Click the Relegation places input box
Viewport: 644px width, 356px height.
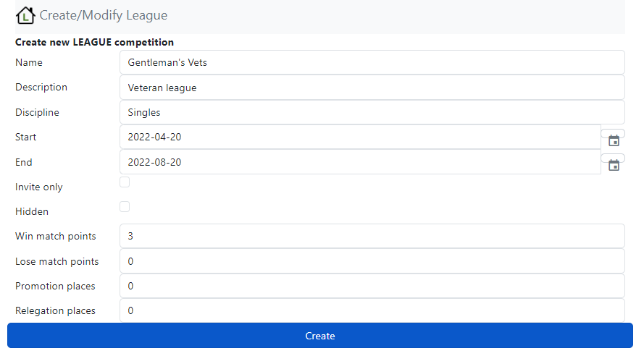(372, 310)
